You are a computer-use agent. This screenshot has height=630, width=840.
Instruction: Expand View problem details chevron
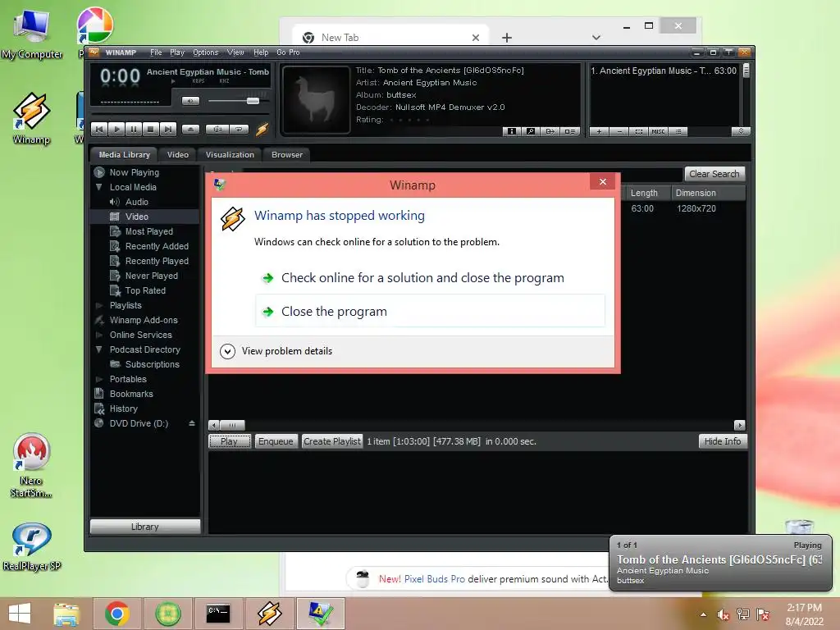pyautogui.click(x=228, y=351)
